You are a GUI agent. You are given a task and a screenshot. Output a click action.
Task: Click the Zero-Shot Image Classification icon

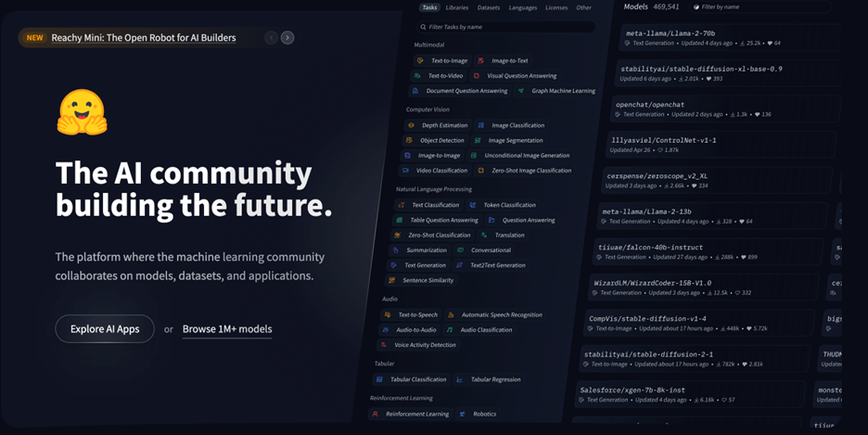coord(481,171)
